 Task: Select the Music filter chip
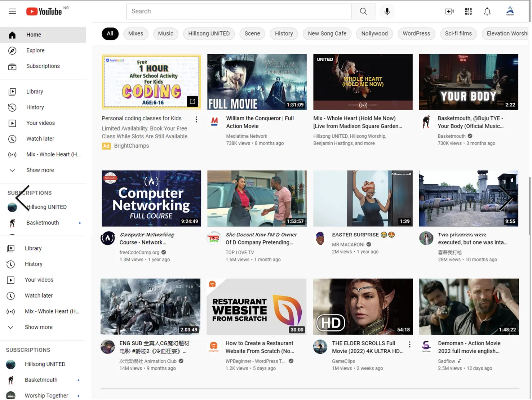tap(166, 34)
